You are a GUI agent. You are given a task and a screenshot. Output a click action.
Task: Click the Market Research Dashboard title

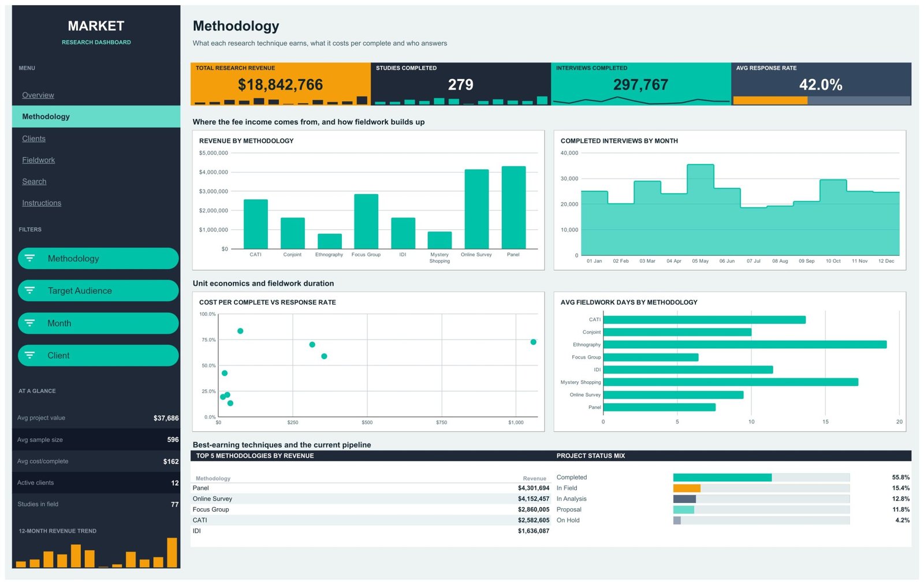(x=96, y=32)
